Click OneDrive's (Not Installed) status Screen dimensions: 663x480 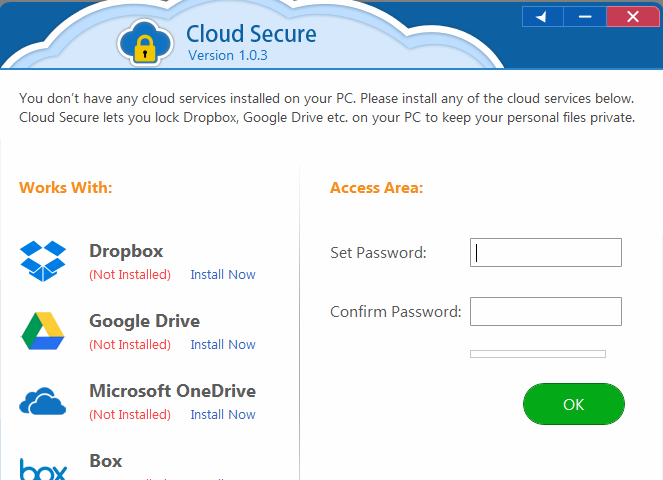pyautogui.click(x=130, y=414)
